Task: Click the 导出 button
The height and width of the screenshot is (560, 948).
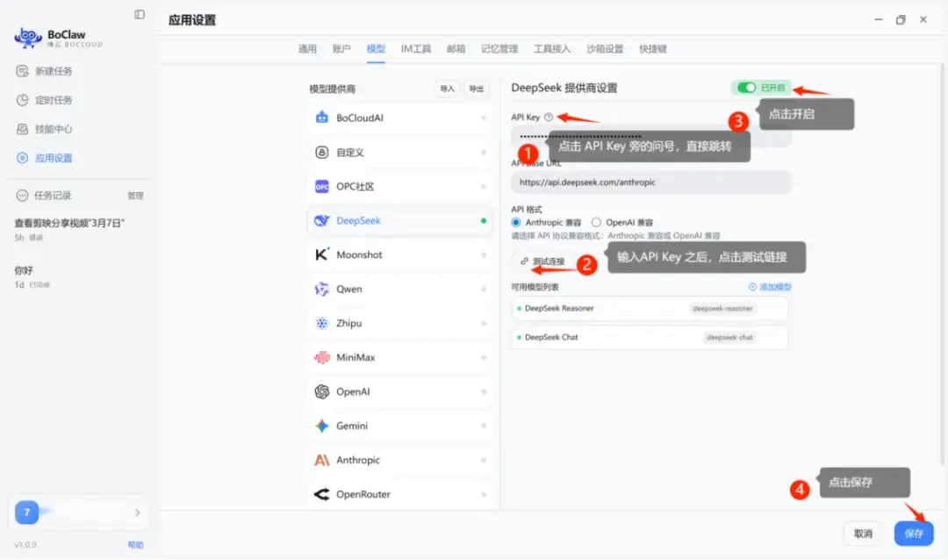Action: tap(477, 89)
